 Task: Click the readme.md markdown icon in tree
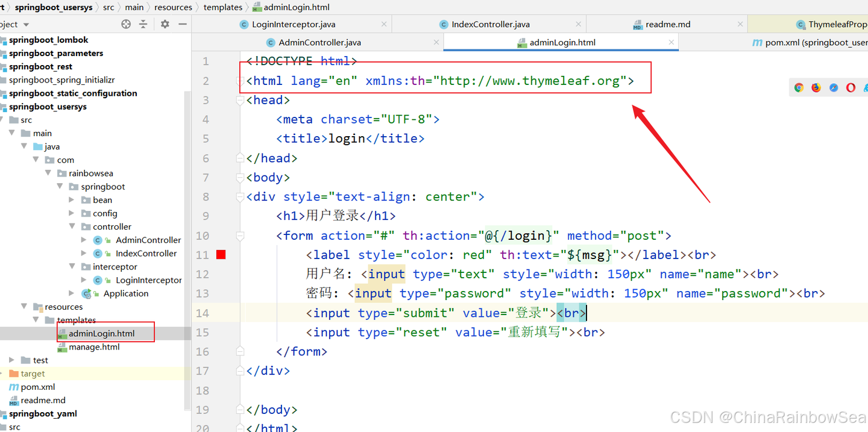point(14,400)
